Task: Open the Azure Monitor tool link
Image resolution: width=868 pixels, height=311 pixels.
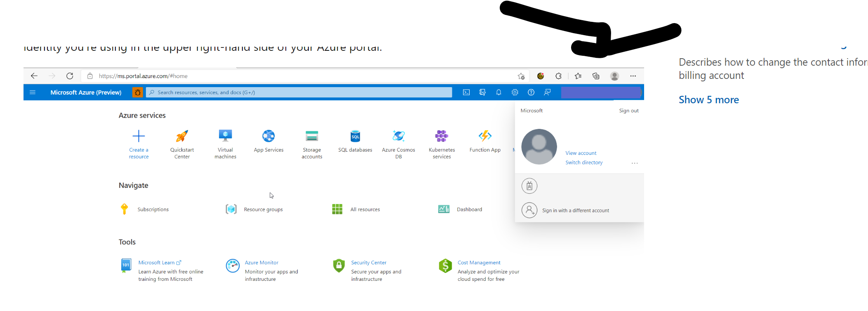Action: 261,263
